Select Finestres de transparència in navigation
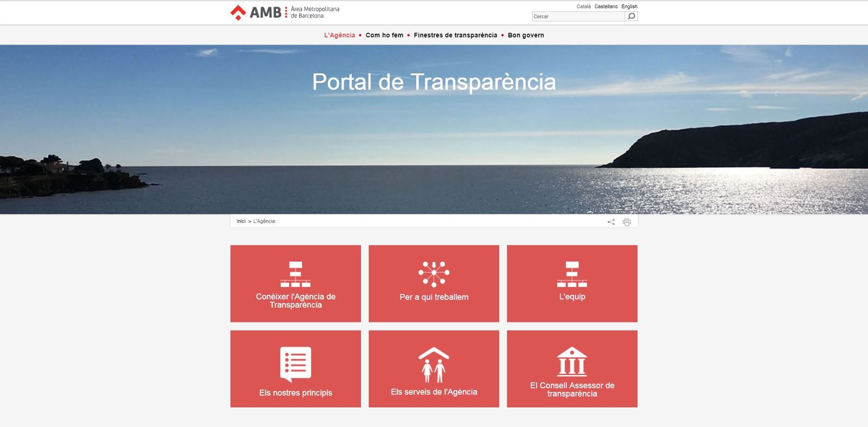Image resolution: width=868 pixels, height=427 pixels. 455,35
